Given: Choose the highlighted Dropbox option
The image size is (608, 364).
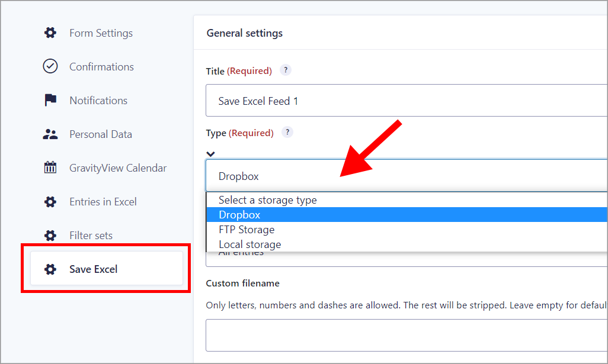Looking at the screenshot, I should pos(407,214).
